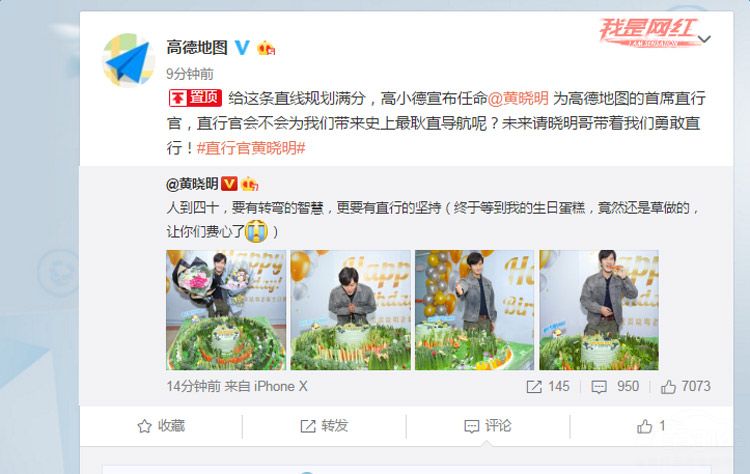Click the blue verified V badge
Image resolution: width=750 pixels, height=474 pixels.
[x=243, y=47]
